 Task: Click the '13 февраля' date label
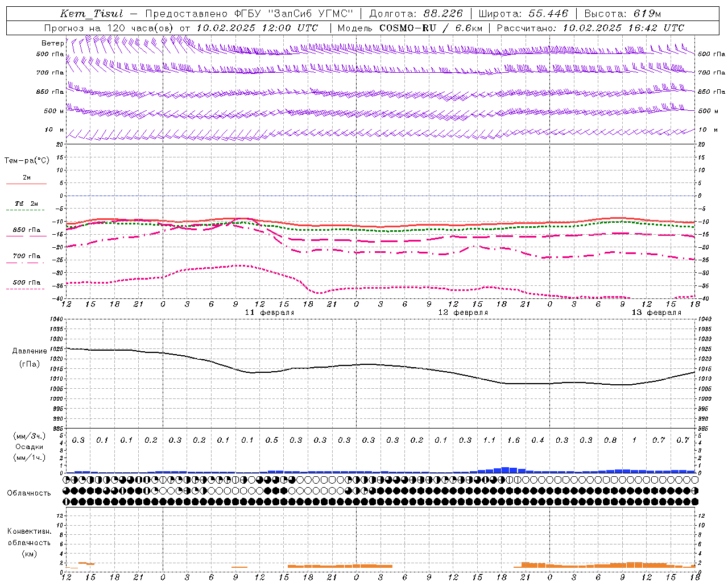(656, 313)
